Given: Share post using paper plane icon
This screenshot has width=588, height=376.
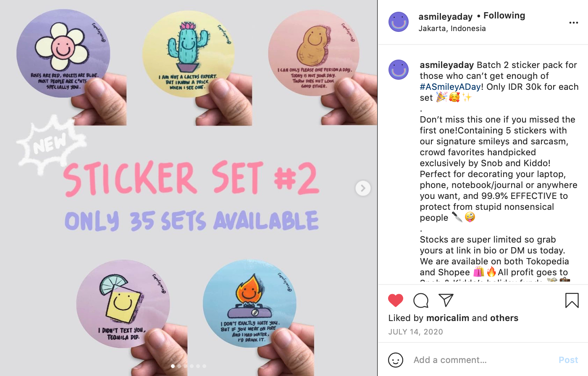Looking at the screenshot, I should (446, 300).
